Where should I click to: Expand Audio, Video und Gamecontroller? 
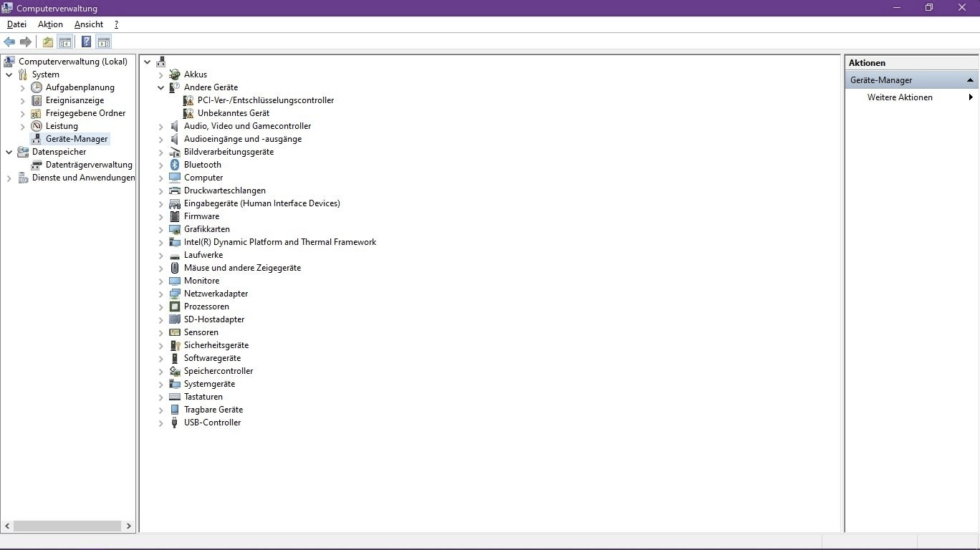click(x=161, y=126)
